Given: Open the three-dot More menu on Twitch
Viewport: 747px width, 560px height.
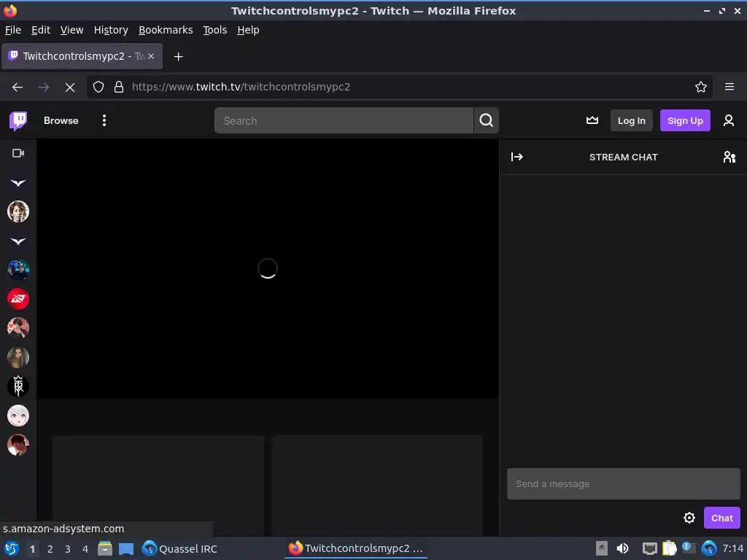Looking at the screenshot, I should (104, 120).
